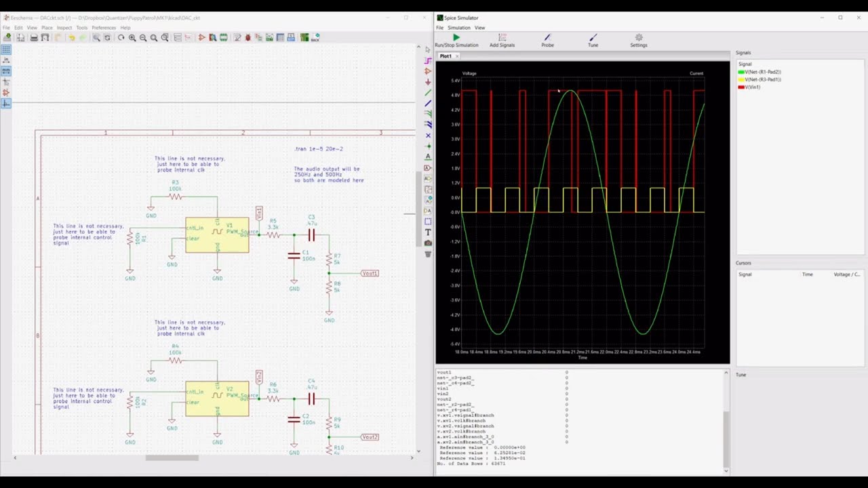Switch units to millimeters
Viewport: 868px width, 488px height.
click(x=6, y=70)
